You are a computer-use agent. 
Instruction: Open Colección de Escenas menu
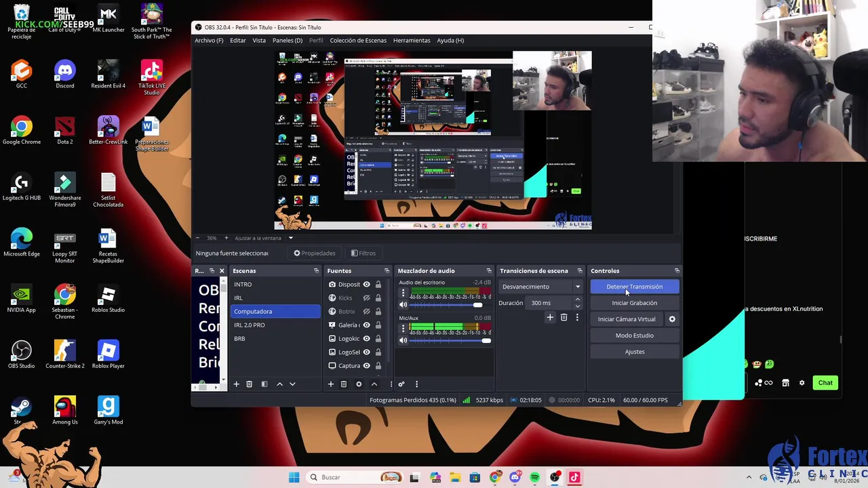358,40
